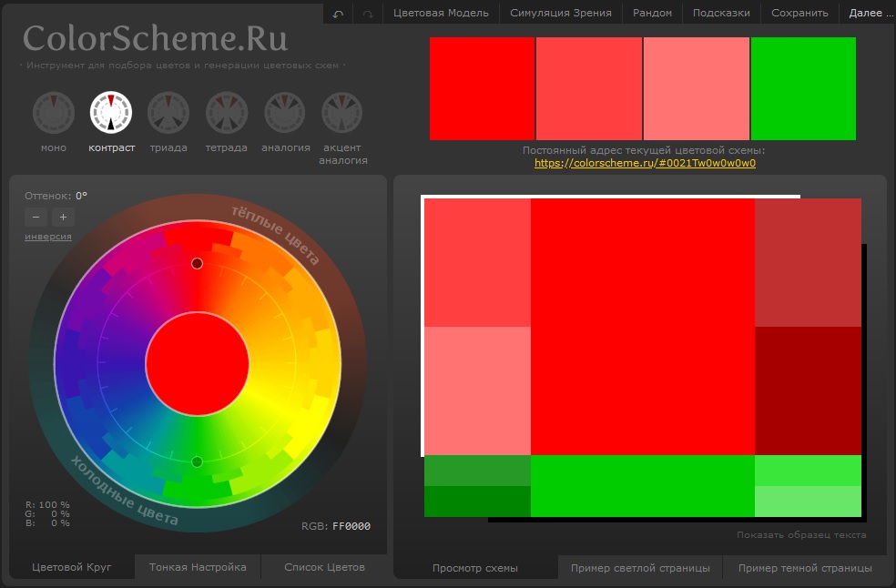Click the brick red block in preview
Image resolution: width=896 pixels, height=588 pixels.
pyautogui.click(x=808, y=263)
